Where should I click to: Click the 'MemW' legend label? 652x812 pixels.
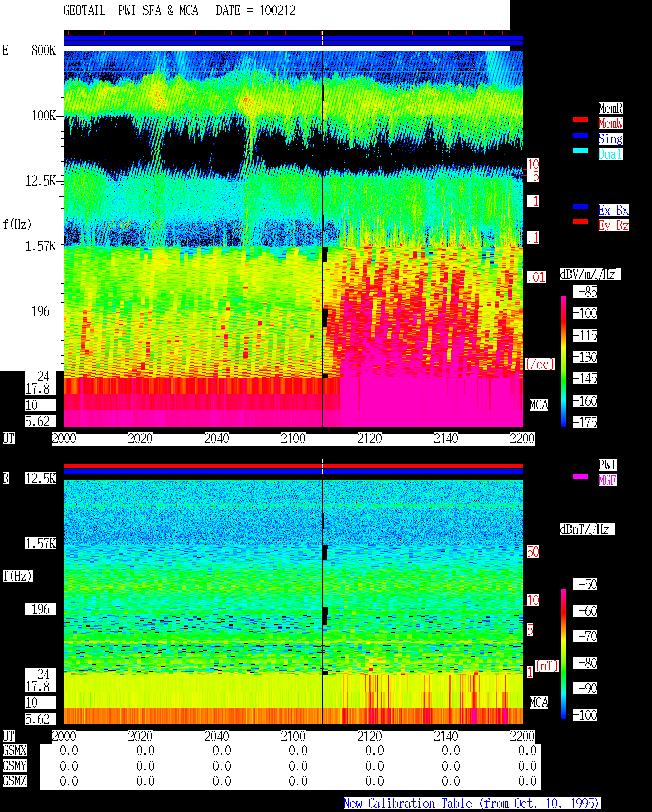pos(610,123)
